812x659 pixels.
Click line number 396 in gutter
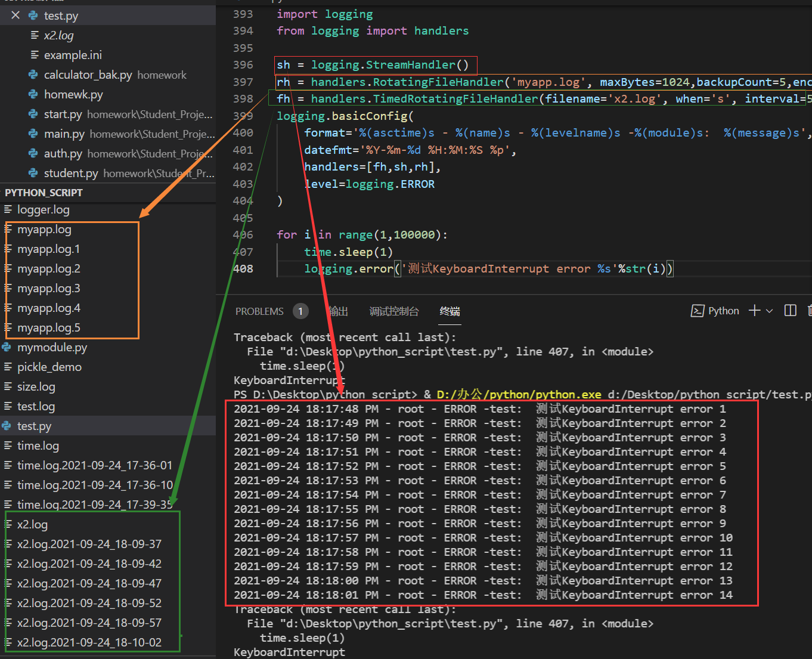point(243,64)
